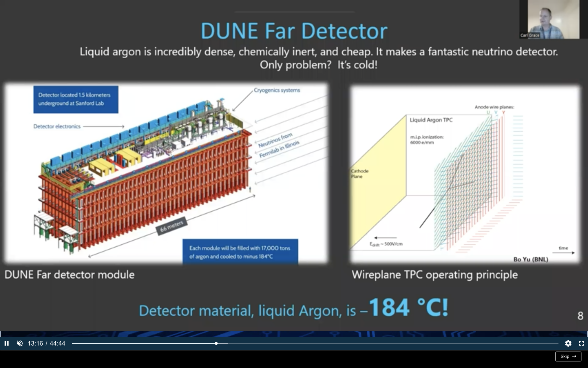Image resolution: width=588 pixels, height=368 pixels.
Task: Click the speaker mute icon
Action: [20, 343]
